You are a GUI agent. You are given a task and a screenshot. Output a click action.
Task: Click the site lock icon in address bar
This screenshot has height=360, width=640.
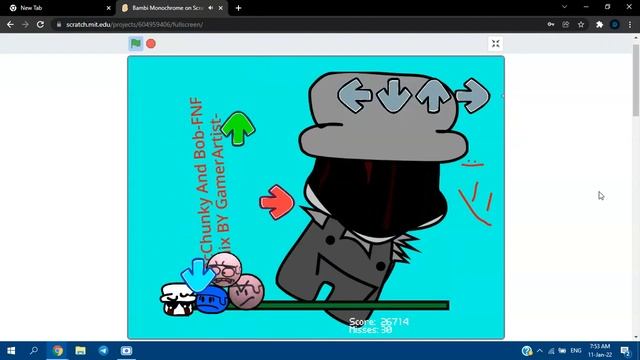[59, 24]
